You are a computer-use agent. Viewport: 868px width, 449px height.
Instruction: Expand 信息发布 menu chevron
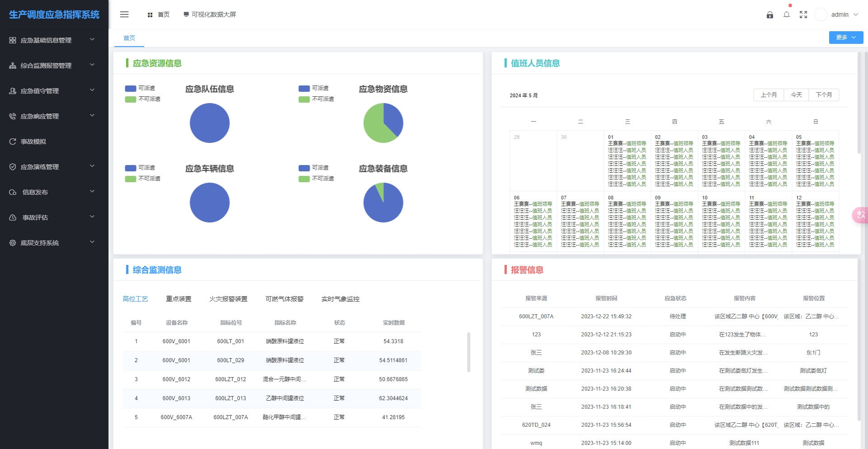(x=92, y=191)
